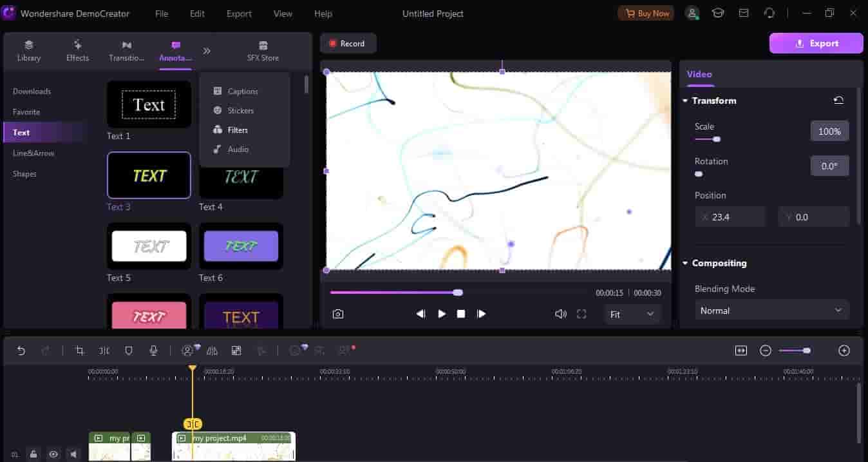Click the crop tool icon in timeline toolbar
This screenshot has width=868, height=462.
point(80,351)
